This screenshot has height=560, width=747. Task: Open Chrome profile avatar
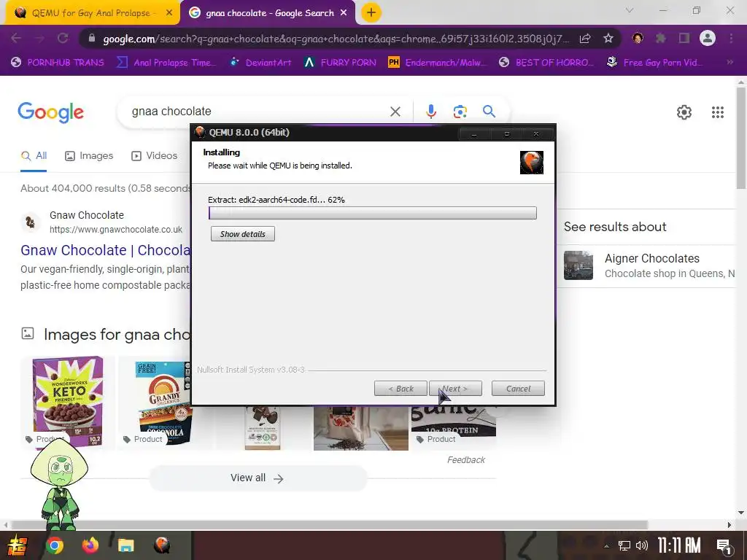click(x=708, y=38)
